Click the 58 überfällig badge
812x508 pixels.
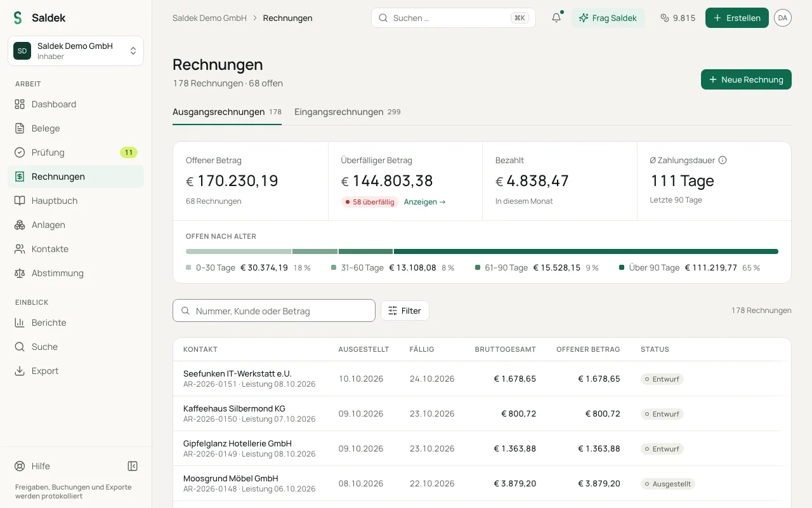tap(369, 202)
